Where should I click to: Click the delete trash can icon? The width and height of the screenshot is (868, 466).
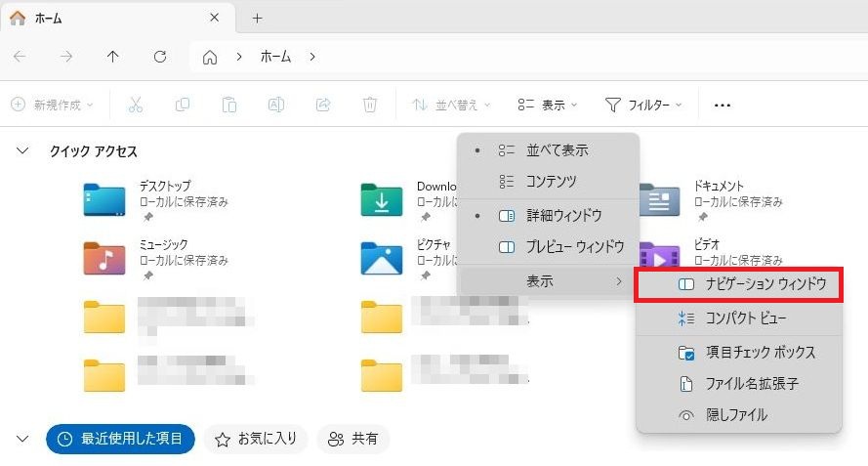point(370,105)
